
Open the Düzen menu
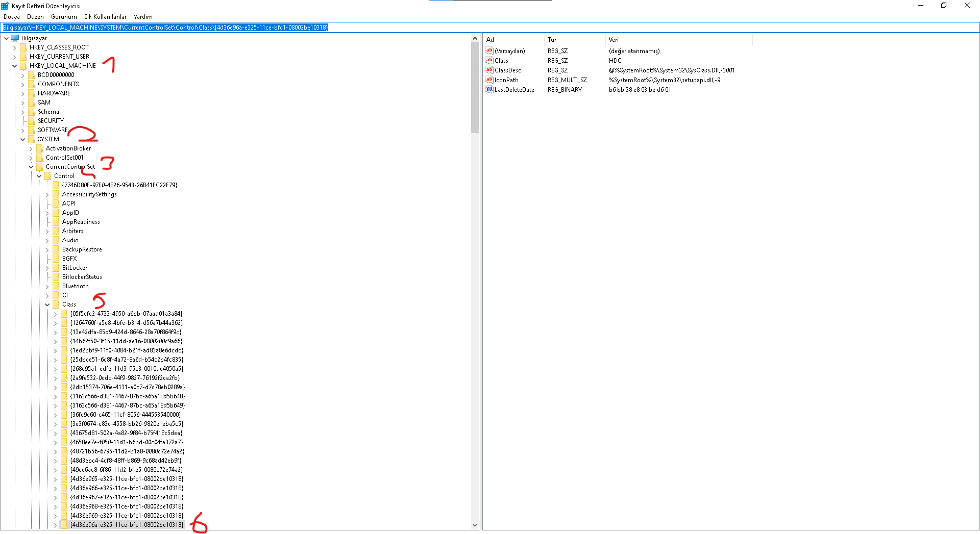point(35,17)
